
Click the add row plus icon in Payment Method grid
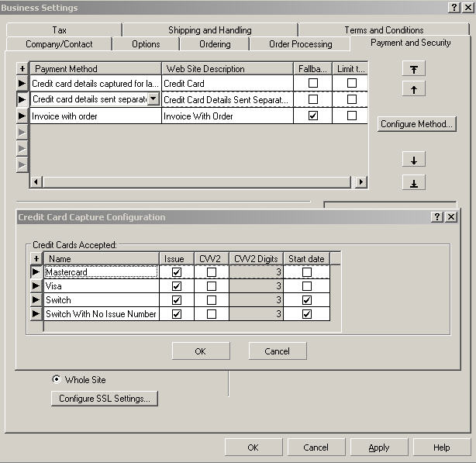click(22, 69)
